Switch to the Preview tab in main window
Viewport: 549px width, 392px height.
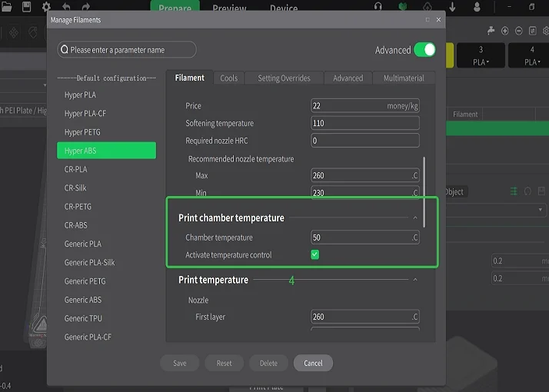pyautogui.click(x=229, y=8)
